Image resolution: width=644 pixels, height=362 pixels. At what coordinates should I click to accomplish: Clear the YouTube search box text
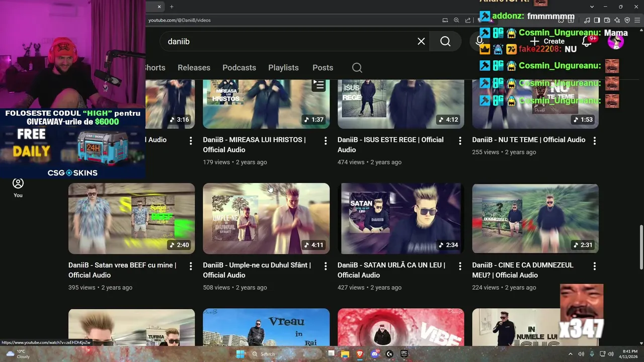tap(421, 41)
